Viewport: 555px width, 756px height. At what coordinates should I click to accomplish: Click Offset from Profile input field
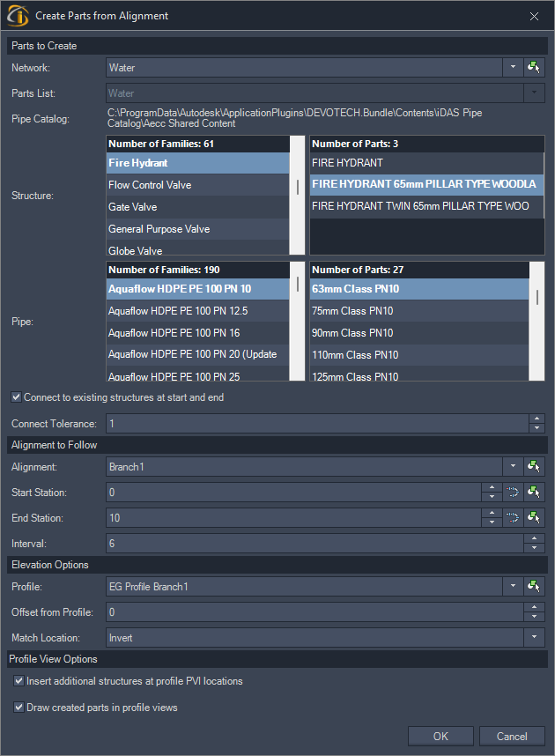pos(314,611)
